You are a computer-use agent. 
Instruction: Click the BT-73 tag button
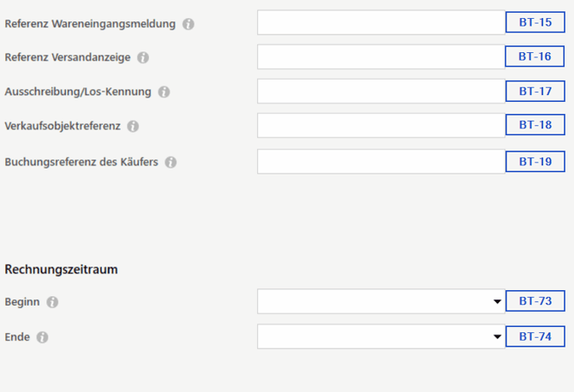point(535,301)
